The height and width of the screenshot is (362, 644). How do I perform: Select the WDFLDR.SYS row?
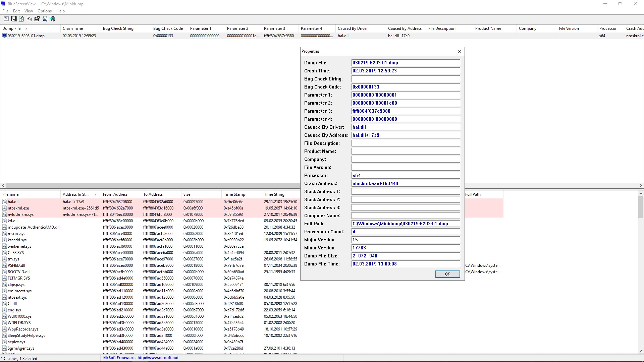click(252, 323)
